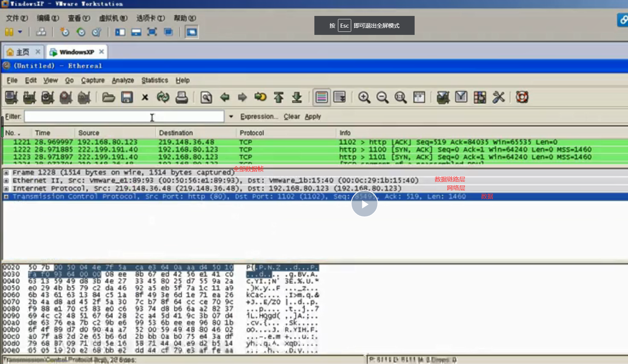Click the Filter input field
Screen dimensions: 628x364
[124, 116]
